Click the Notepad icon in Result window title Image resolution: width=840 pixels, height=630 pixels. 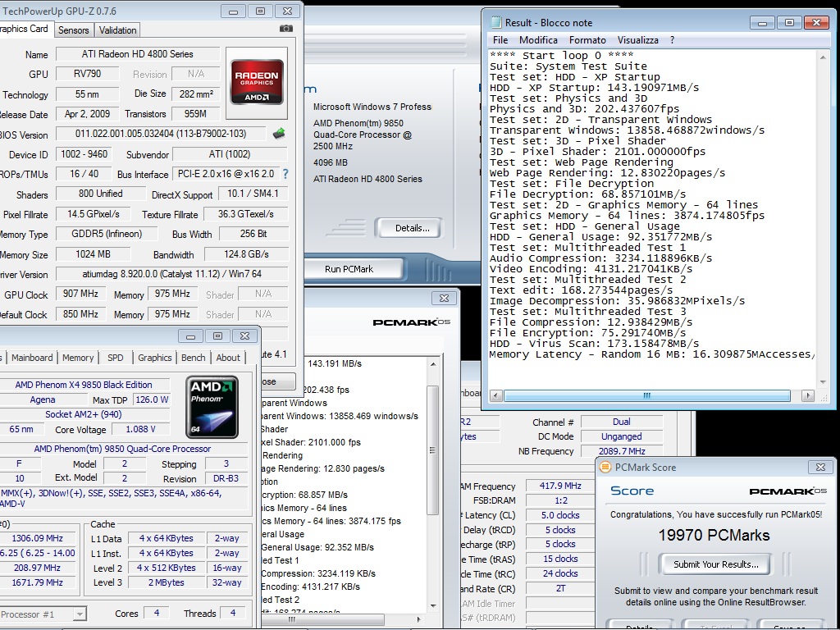click(x=496, y=22)
